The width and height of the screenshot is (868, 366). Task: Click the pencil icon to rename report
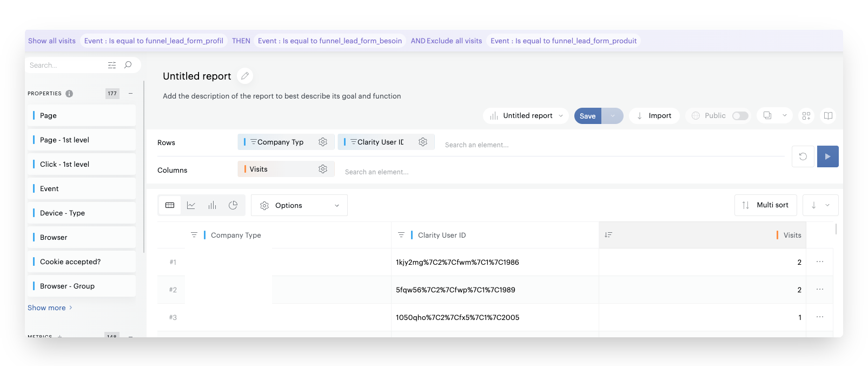pyautogui.click(x=245, y=76)
